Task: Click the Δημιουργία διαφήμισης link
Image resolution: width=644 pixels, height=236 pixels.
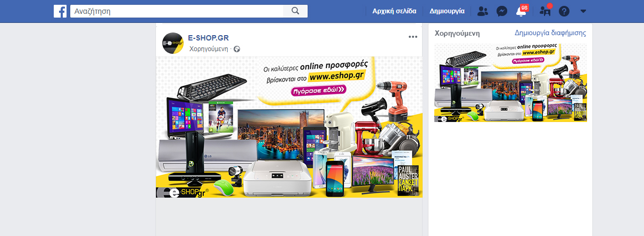Action: (550, 33)
